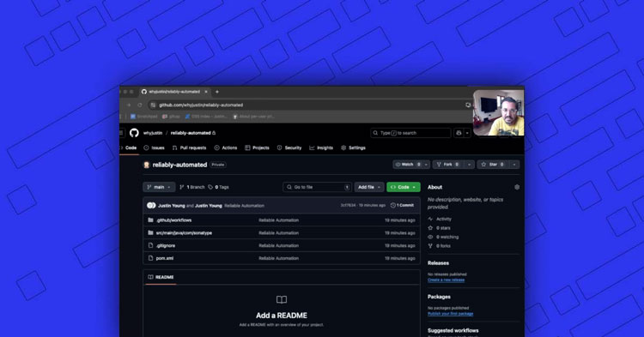This screenshot has width=644, height=337.
Task: Star the repository
Action: point(493,165)
